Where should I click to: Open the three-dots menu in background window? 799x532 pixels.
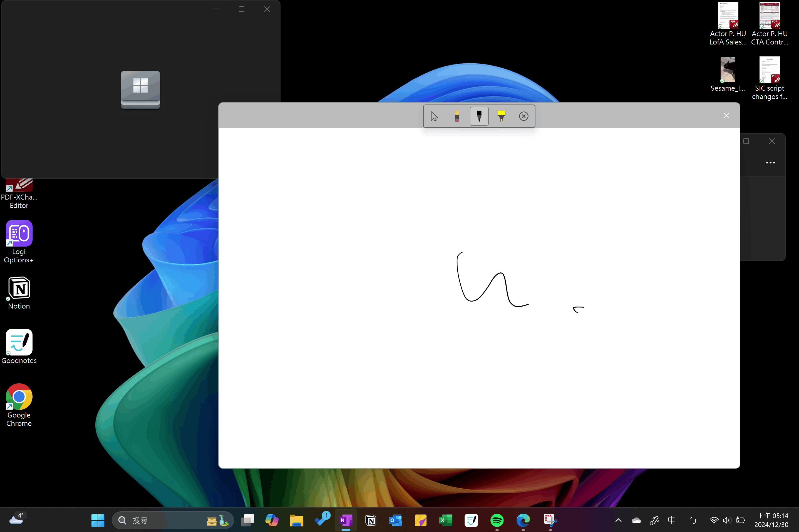pyautogui.click(x=770, y=163)
